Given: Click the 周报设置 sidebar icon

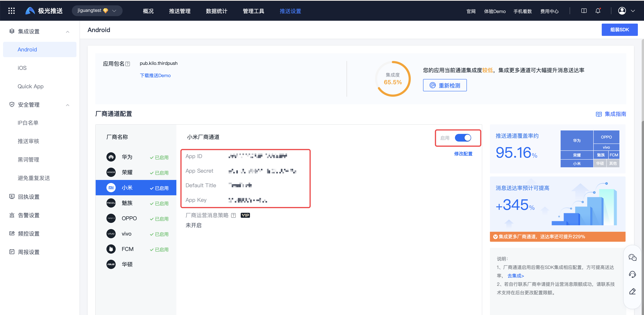Looking at the screenshot, I should pyautogui.click(x=12, y=252).
